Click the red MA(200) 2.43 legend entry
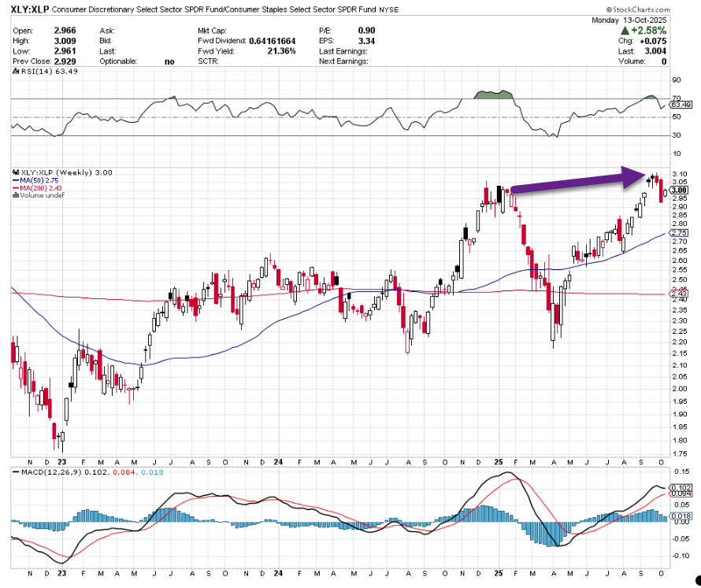701x588 pixels. pos(36,188)
